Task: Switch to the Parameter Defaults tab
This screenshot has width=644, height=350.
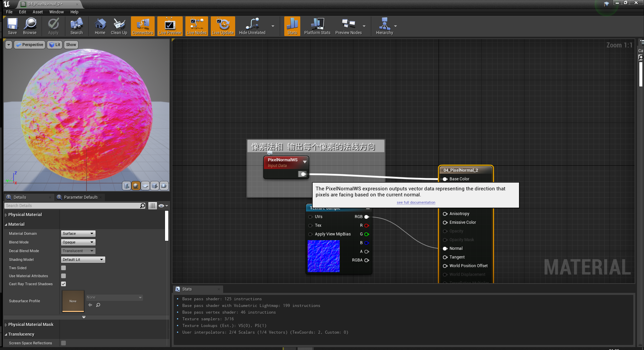Action: [x=79, y=197]
